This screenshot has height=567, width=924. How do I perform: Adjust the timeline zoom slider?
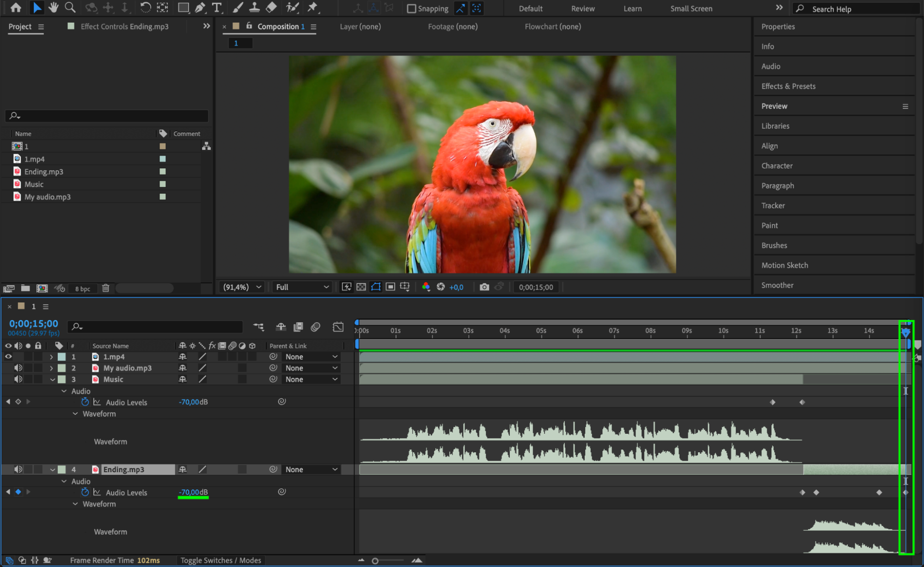click(375, 561)
